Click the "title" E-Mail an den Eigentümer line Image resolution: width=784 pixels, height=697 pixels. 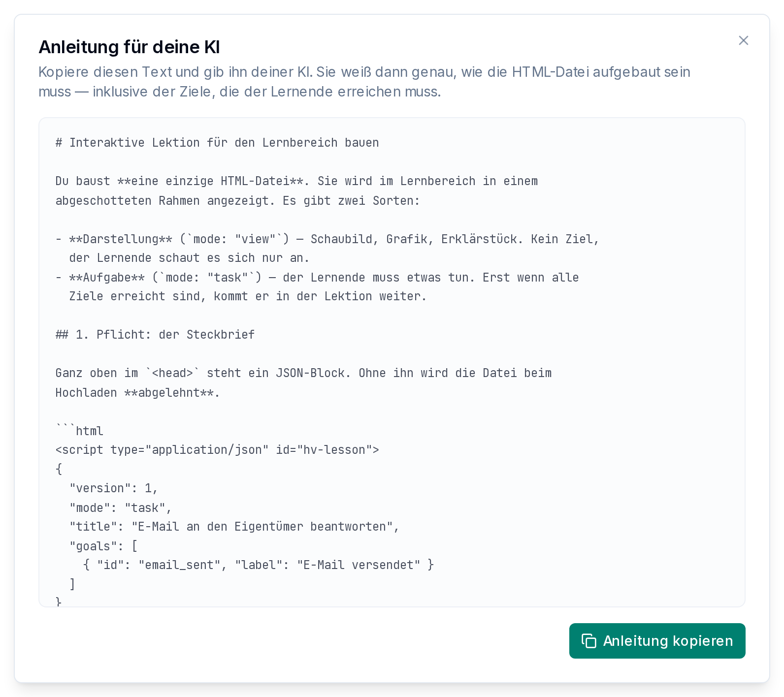(234, 527)
